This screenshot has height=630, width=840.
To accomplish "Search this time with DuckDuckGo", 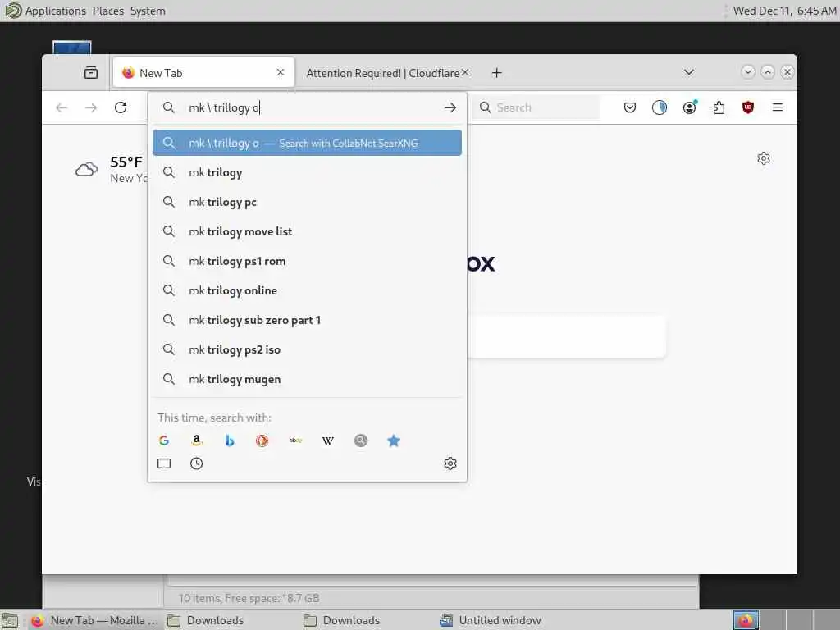I will (262, 441).
